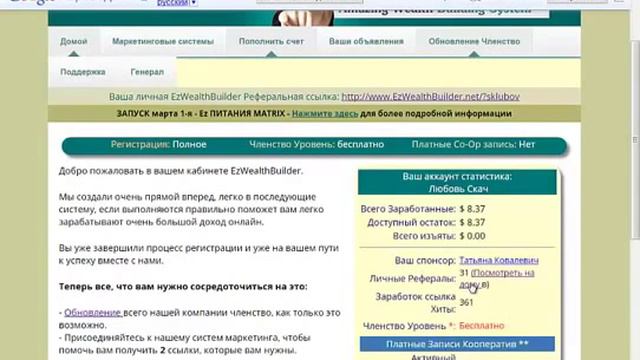Open the Обновление Членство menu
This screenshot has height=360, width=640.
click(474, 42)
